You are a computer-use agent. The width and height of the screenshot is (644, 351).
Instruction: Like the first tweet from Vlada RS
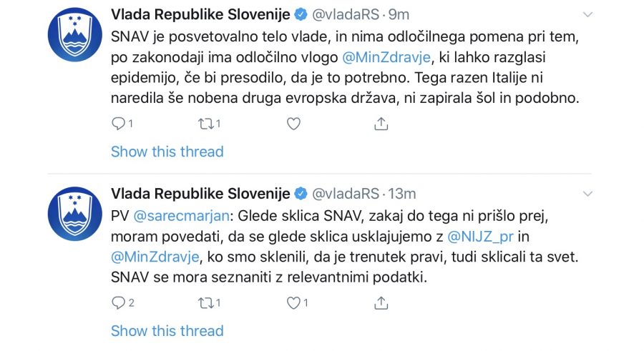click(x=293, y=124)
